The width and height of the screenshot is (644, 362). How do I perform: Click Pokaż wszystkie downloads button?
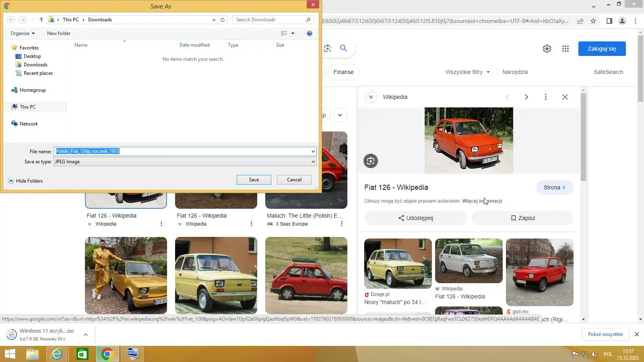pyautogui.click(x=605, y=334)
